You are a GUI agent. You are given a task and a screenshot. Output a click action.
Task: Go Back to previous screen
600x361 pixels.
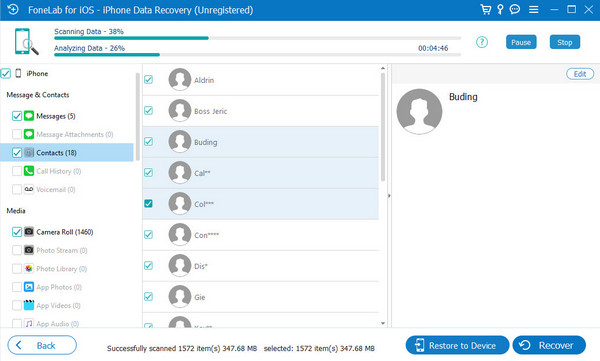pyautogui.click(x=42, y=345)
